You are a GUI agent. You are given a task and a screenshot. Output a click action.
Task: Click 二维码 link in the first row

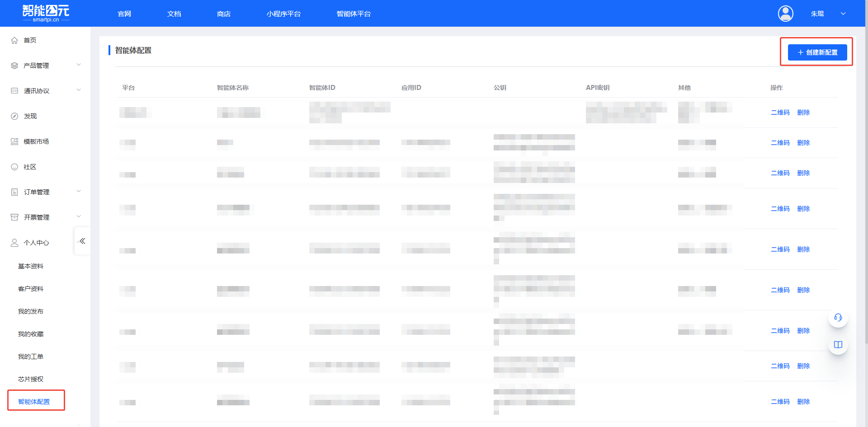780,113
